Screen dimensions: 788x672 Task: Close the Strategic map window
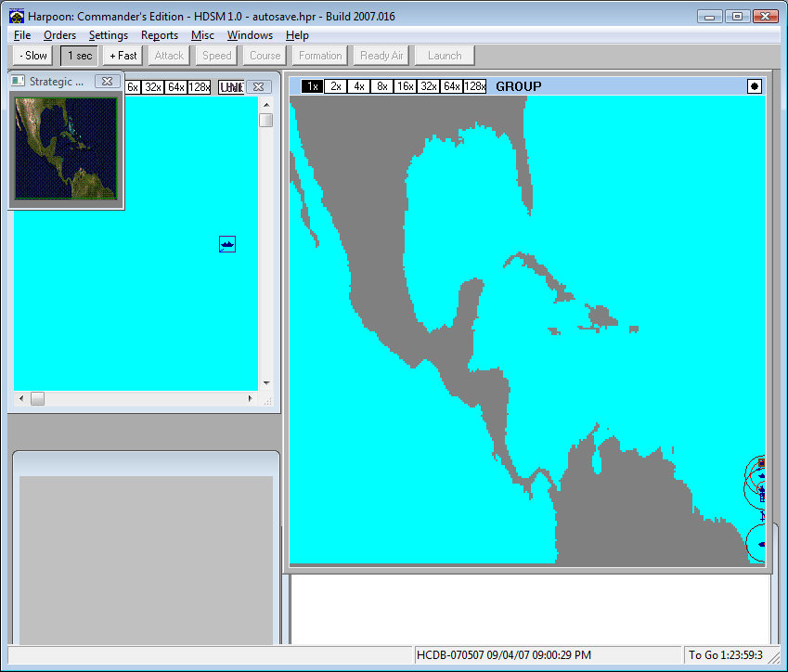(107, 82)
